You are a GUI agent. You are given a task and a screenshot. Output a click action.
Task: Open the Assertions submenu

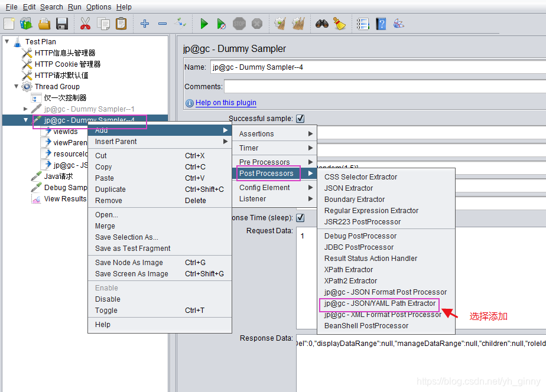pyautogui.click(x=275, y=134)
